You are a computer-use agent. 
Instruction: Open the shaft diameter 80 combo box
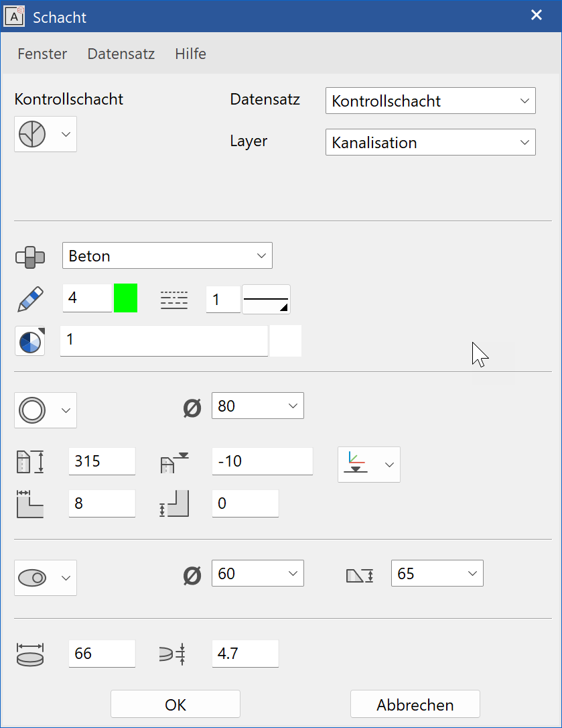[258, 406]
